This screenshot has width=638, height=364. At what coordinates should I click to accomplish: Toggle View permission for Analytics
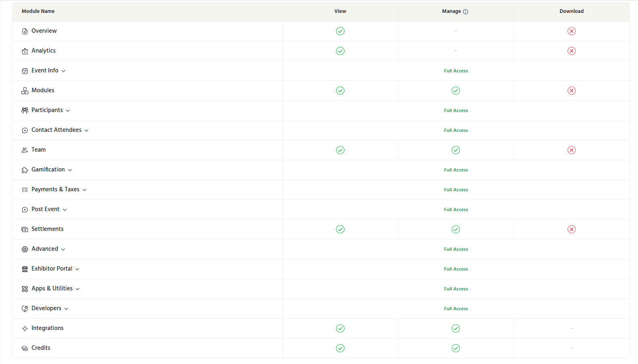pos(340,51)
